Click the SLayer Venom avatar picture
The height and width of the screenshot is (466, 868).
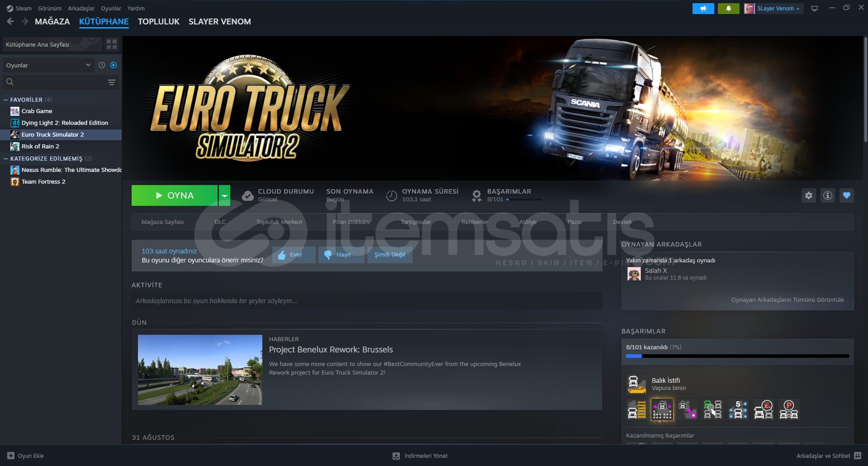(749, 9)
